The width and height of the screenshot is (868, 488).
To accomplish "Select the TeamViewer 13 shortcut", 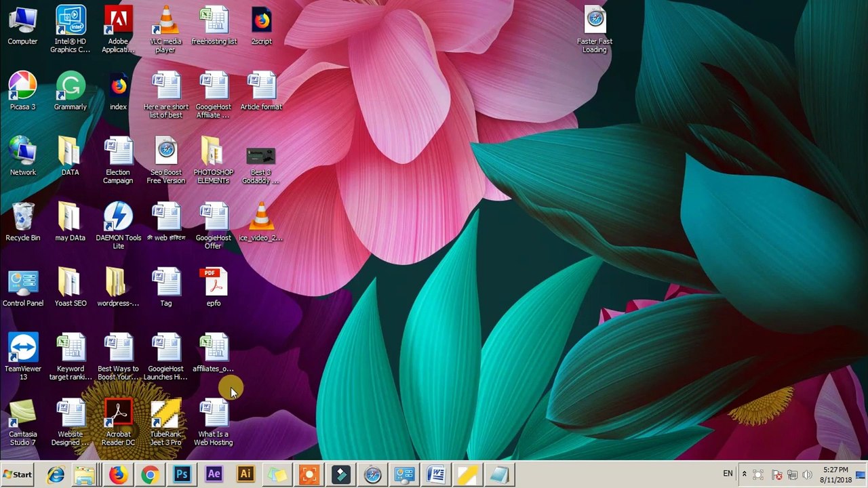I will click(x=22, y=357).
